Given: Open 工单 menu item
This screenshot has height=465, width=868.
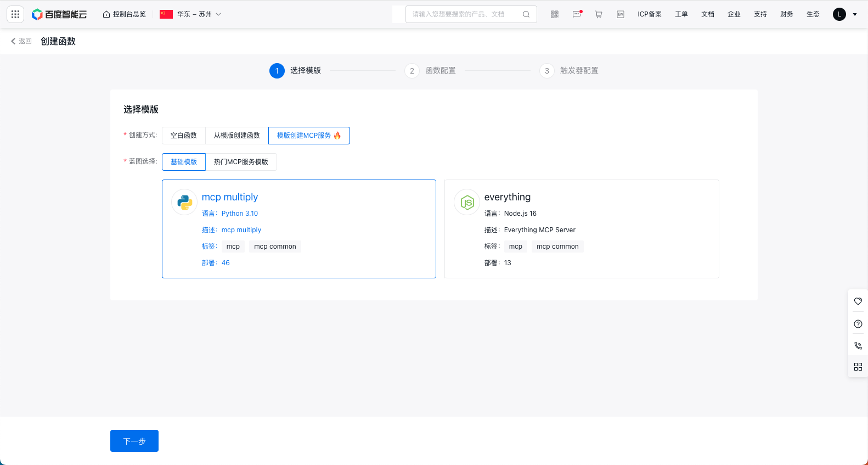Looking at the screenshot, I should point(681,14).
